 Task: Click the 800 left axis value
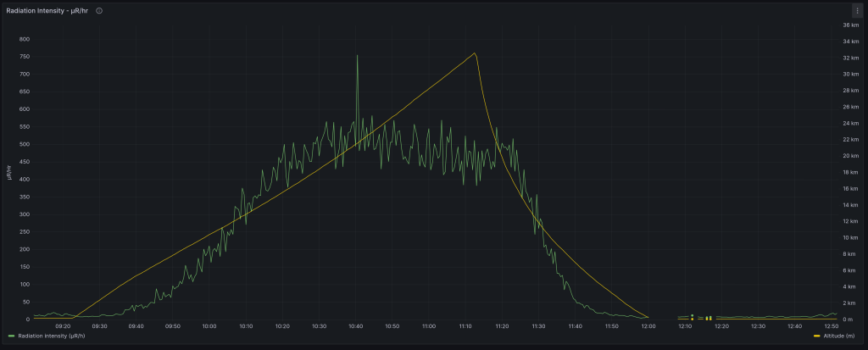(x=25, y=39)
